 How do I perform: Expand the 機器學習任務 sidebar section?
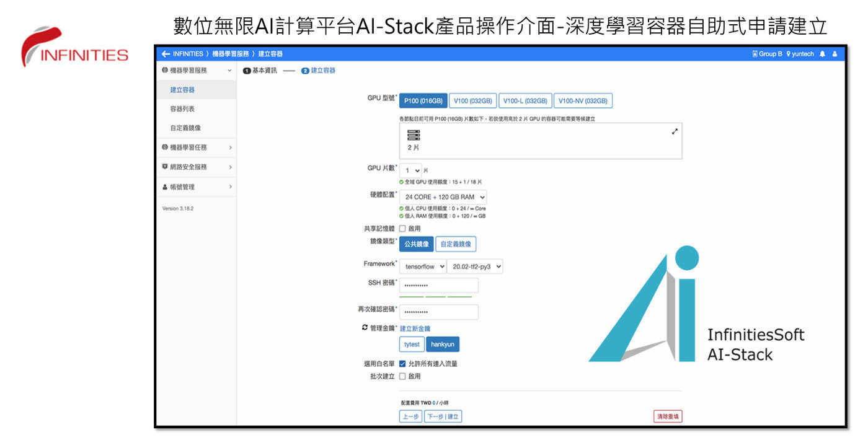coord(196,147)
